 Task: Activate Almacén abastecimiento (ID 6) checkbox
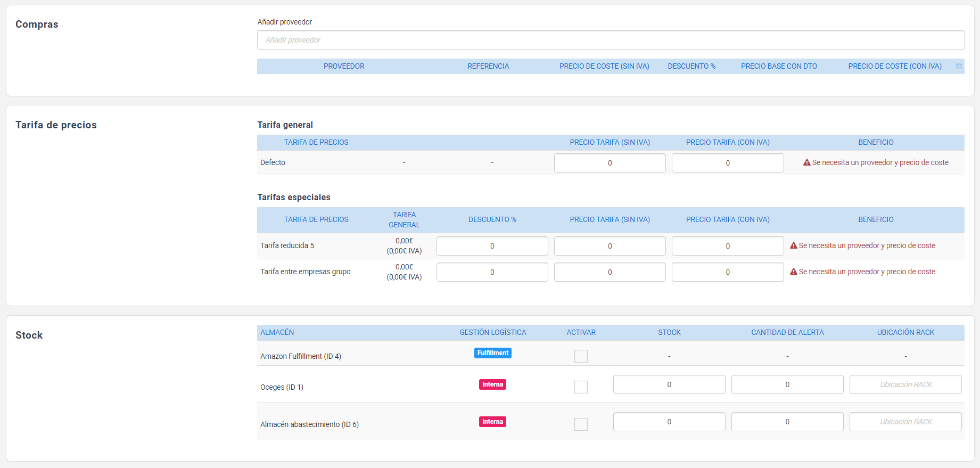point(581,424)
